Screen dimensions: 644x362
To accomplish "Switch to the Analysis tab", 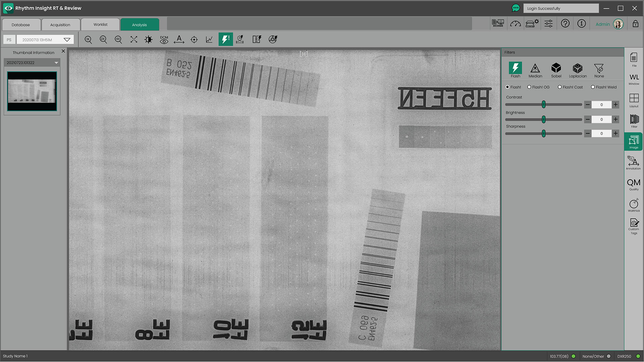I will pyautogui.click(x=140, y=25).
